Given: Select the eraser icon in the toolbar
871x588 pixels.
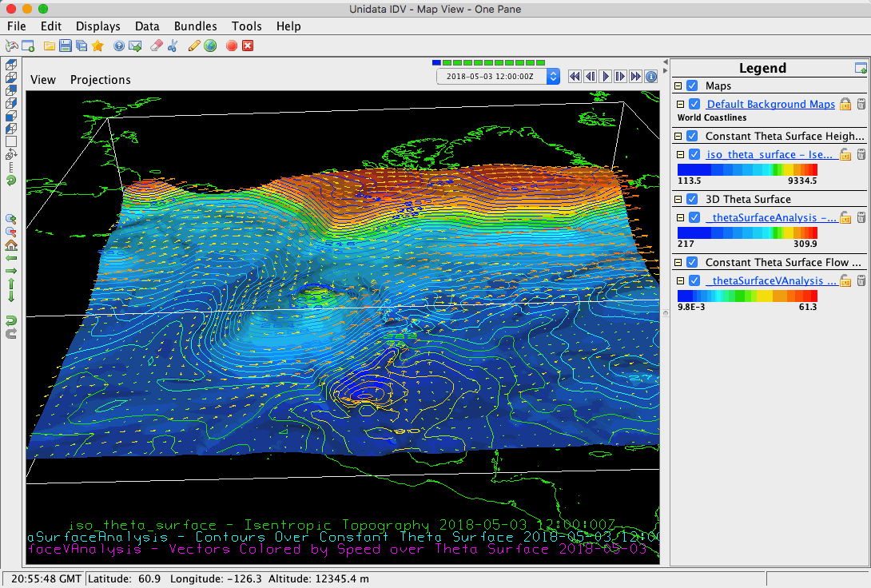Looking at the screenshot, I should click(157, 46).
